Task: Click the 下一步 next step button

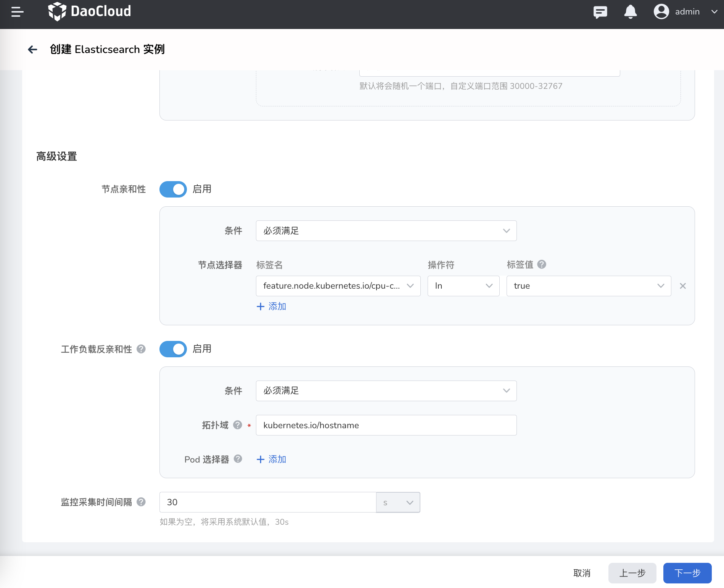Action: (x=687, y=573)
